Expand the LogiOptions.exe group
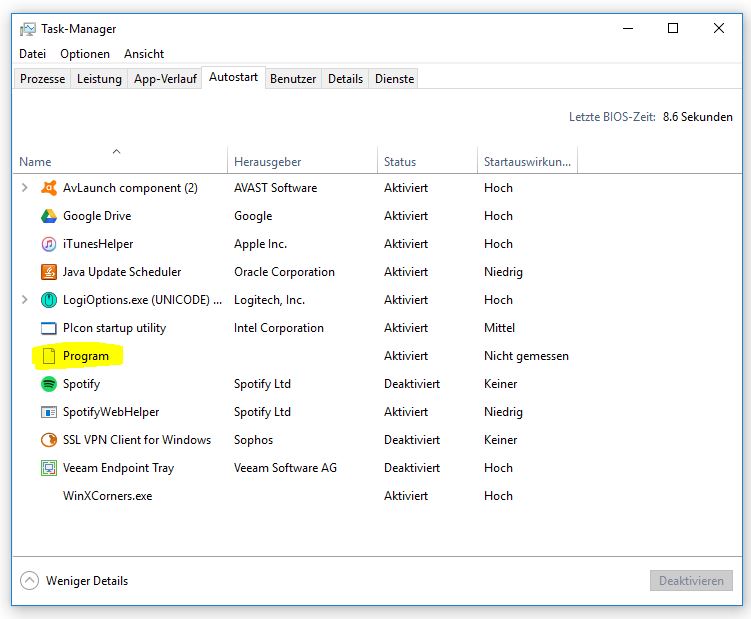Screen dimensions: 751x619 click(x=25, y=300)
